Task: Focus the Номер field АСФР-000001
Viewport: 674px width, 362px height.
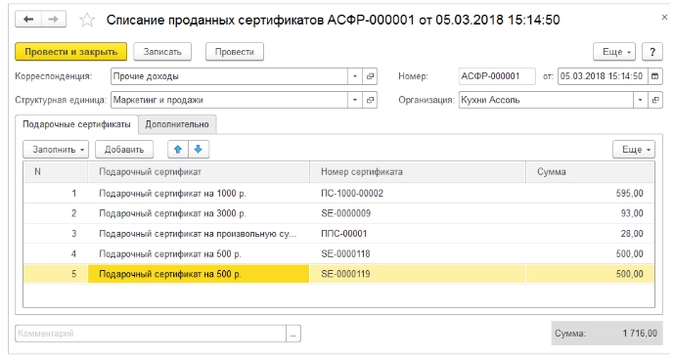Action: (x=497, y=76)
